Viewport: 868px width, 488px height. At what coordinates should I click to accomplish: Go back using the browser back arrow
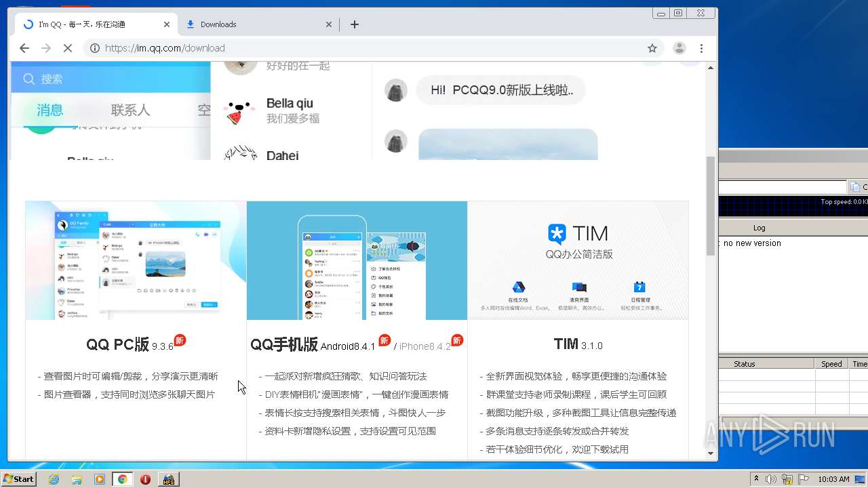coord(24,48)
